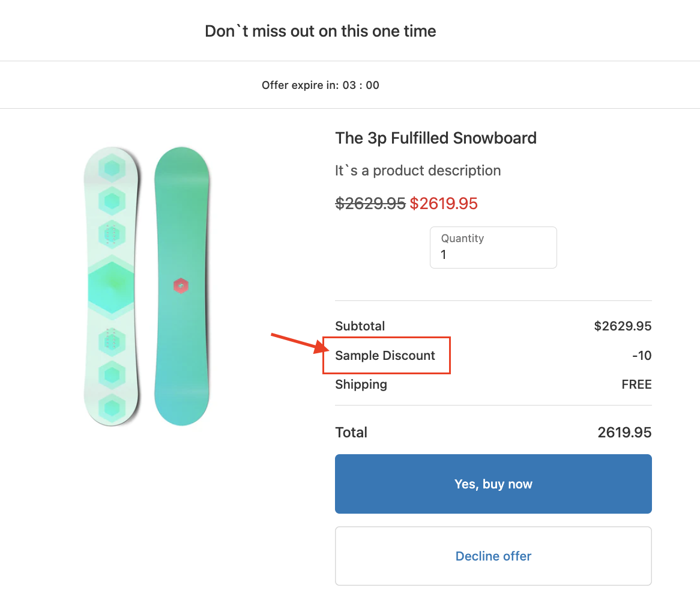Click the red $2619.95 discounted price
This screenshot has height=608, width=700.
(x=444, y=204)
